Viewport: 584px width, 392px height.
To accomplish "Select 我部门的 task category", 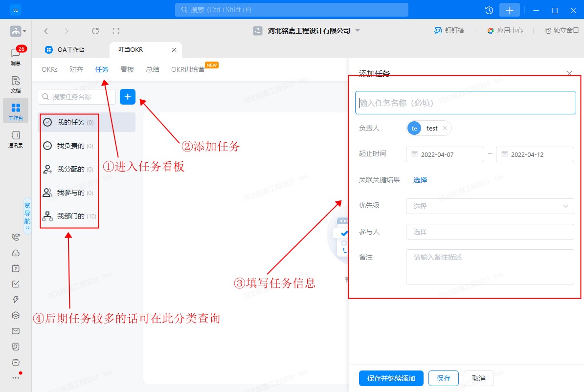I will 71,216.
